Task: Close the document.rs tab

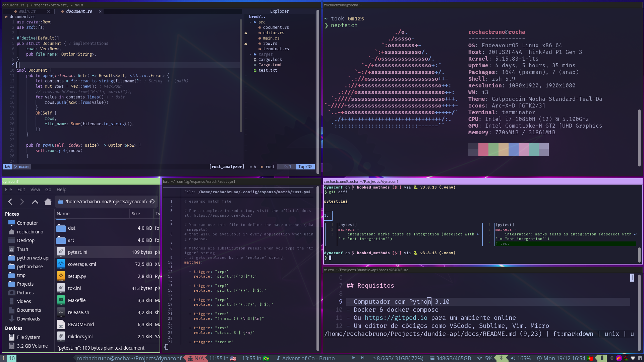Action: point(100,11)
